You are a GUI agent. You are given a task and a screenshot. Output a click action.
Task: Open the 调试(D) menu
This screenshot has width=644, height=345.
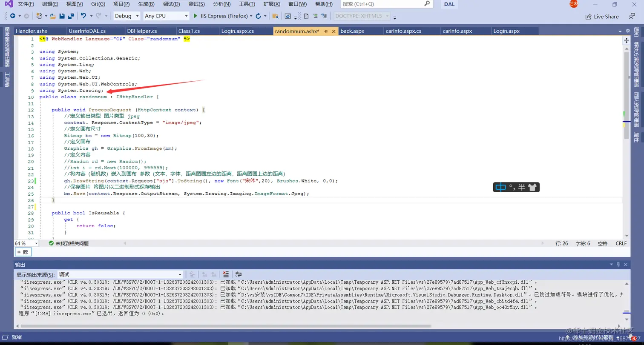tap(171, 4)
